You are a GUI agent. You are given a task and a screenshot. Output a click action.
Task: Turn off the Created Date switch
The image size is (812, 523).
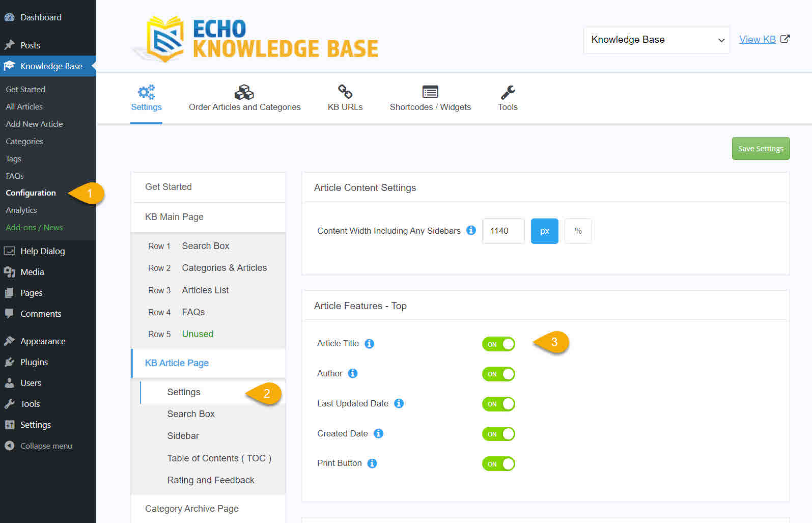[498, 434]
